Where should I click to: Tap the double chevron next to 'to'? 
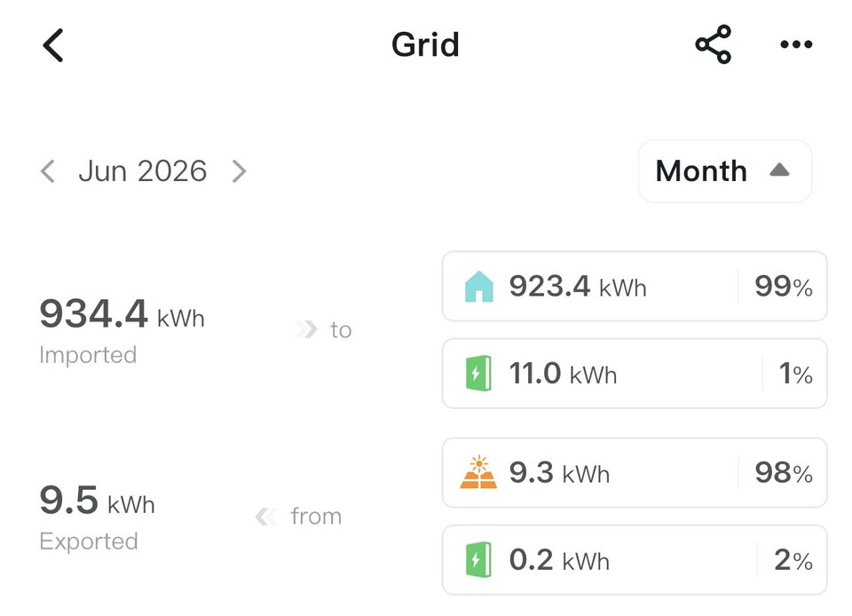tap(306, 329)
